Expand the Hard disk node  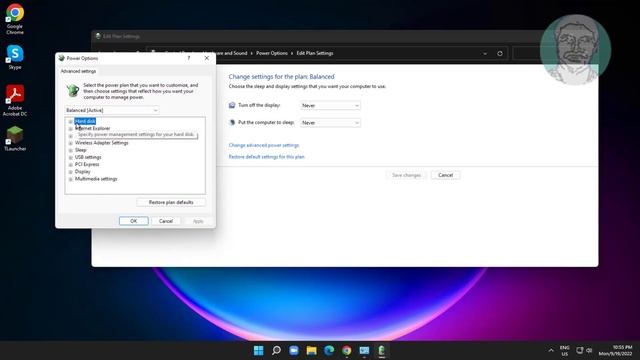point(71,122)
